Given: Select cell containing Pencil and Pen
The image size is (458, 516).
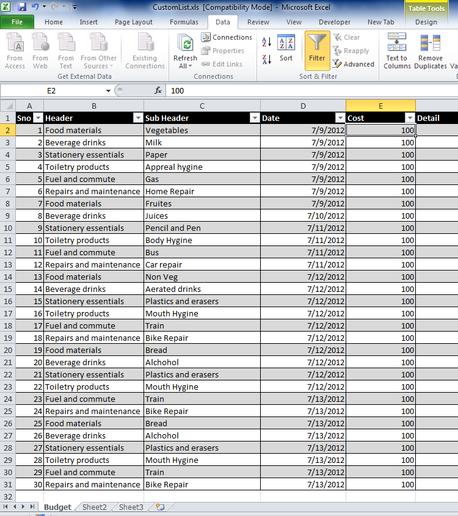Looking at the screenshot, I should coord(202,228).
